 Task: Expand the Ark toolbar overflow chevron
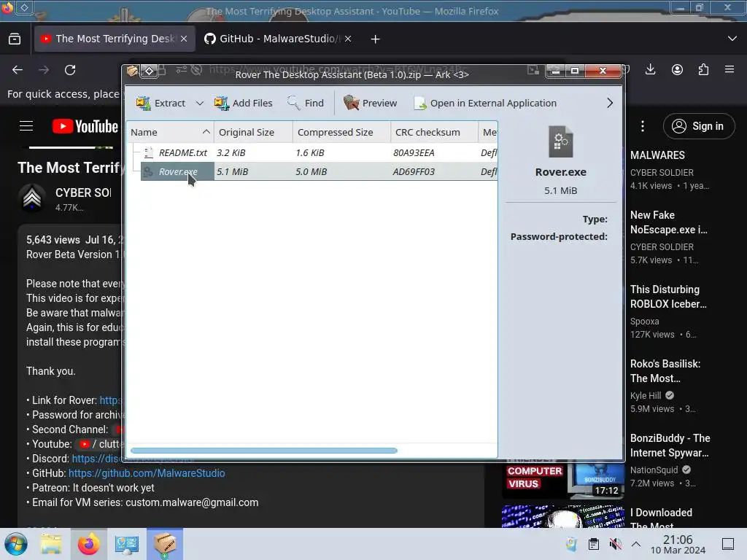click(610, 103)
